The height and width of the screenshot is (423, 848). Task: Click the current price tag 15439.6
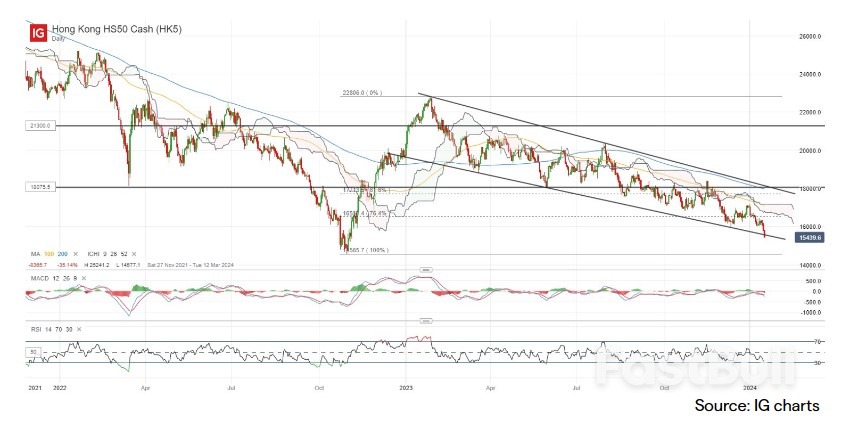(x=810, y=238)
